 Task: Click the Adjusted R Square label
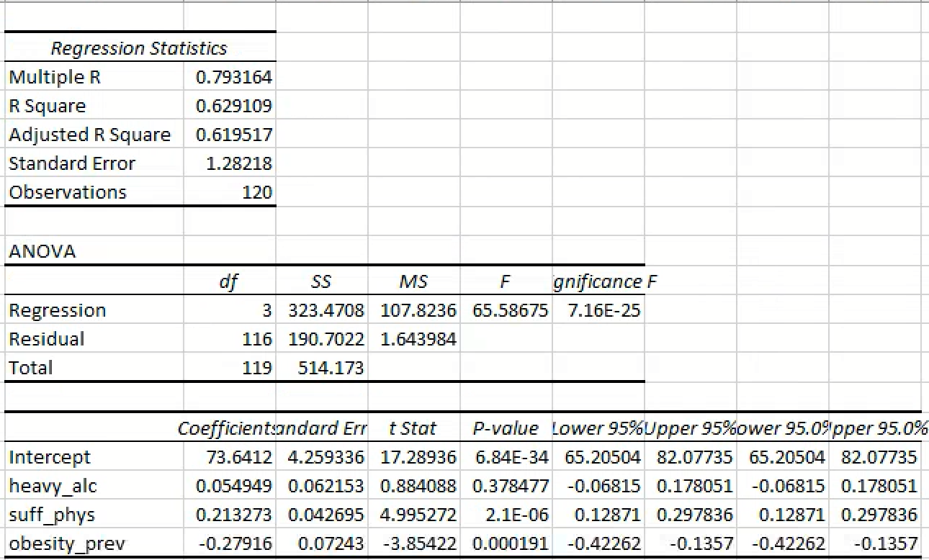click(x=90, y=135)
